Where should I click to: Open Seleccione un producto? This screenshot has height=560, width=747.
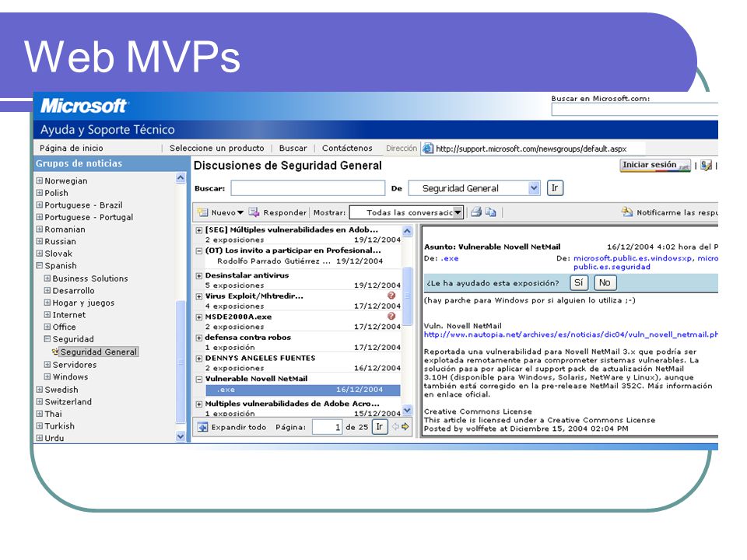pyautogui.click(x=217, y=148)
